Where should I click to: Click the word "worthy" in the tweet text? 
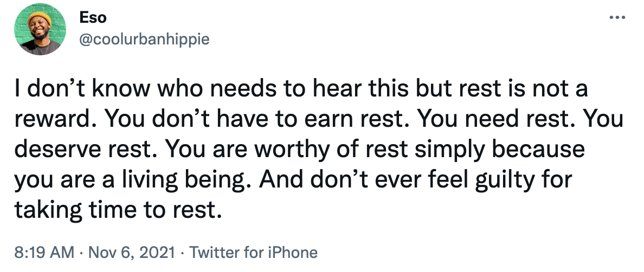289,150
